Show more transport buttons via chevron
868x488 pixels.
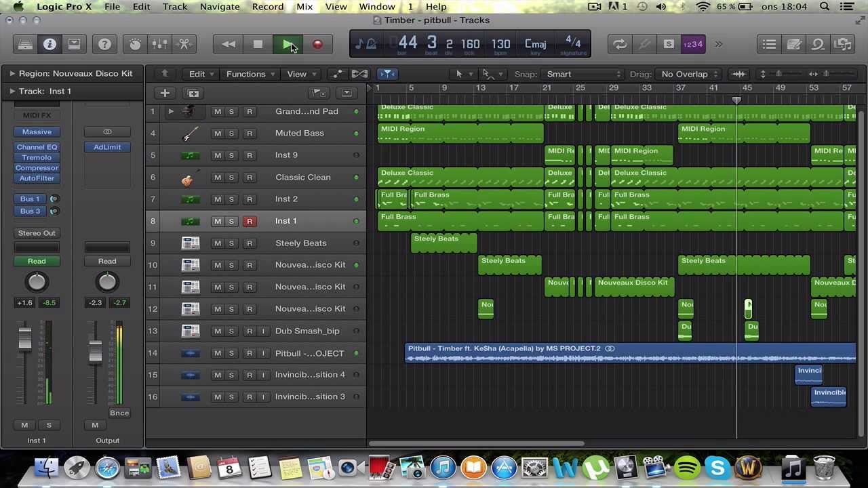coord(718,44)
